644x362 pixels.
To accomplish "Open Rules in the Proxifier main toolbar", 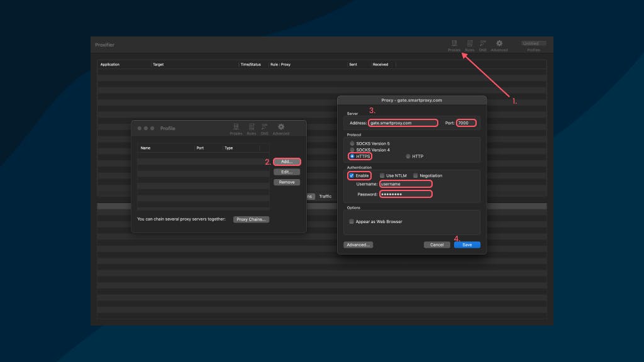I will point(469,45).
